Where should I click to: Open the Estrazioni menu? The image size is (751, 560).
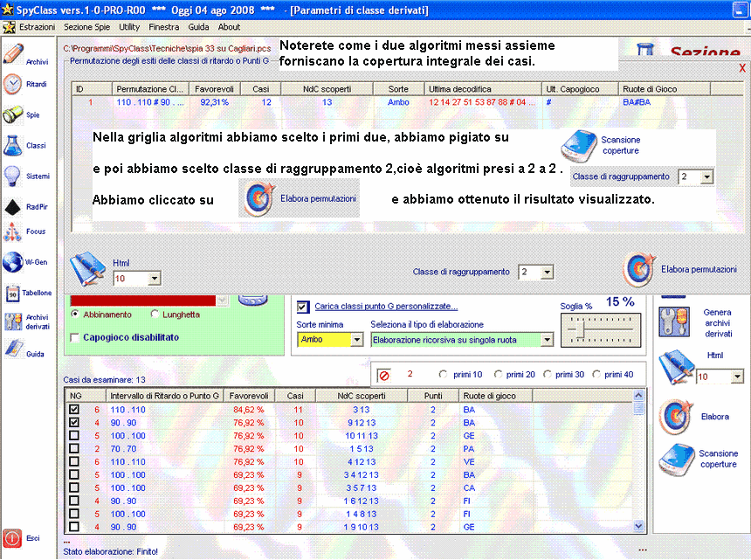38,27
